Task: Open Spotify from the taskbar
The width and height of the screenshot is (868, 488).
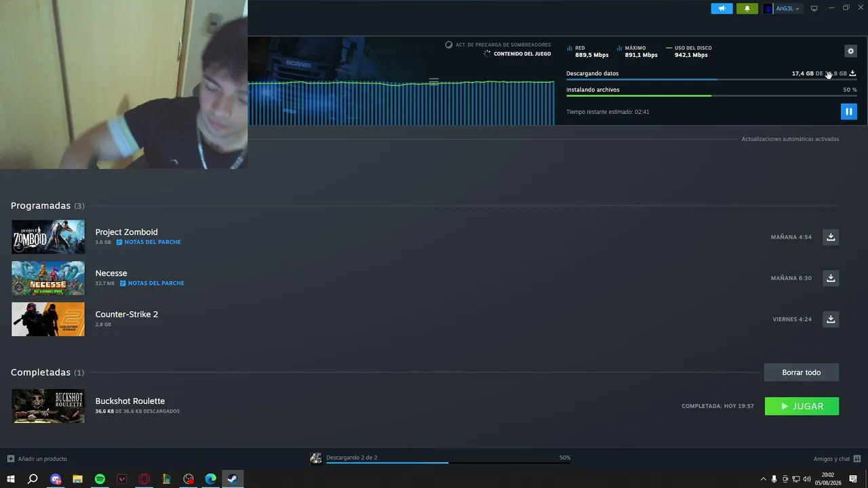Action: (x=100, y=479)
